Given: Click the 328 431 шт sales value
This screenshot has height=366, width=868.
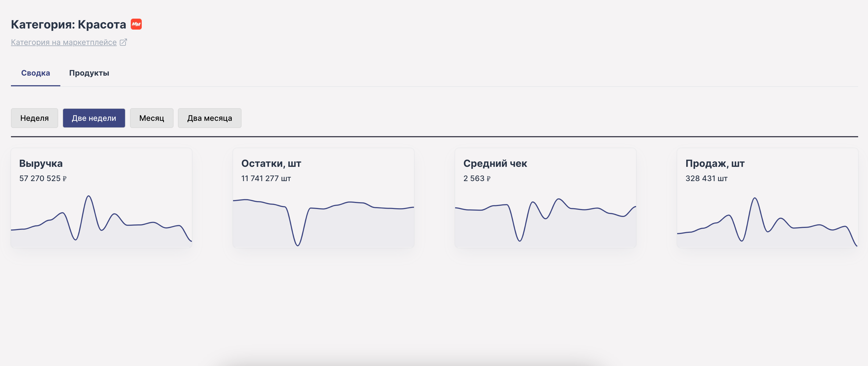Looking at the screenshot, I should point(706,178).
